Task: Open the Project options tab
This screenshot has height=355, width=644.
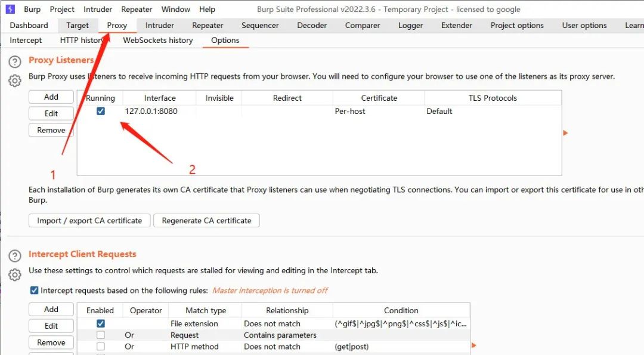Action: coord(516,26)
